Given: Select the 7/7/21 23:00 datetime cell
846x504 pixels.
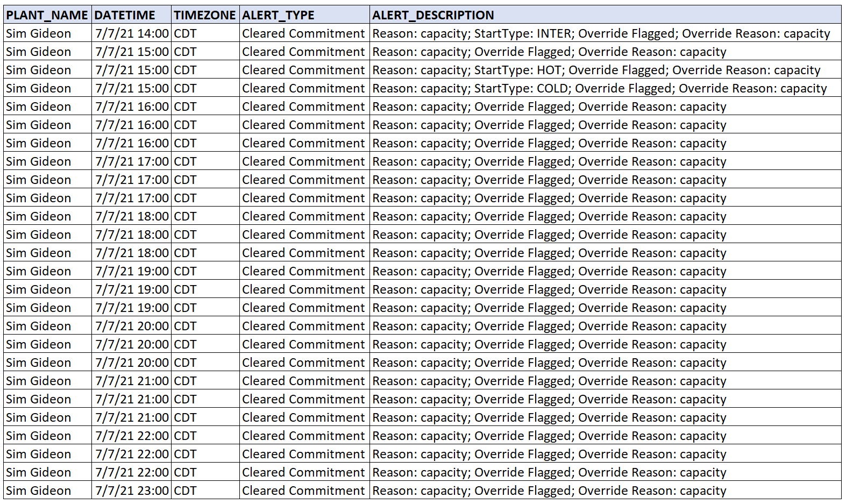Looking at the screenshot, I should pyautogui.click(x=132, y=491).
